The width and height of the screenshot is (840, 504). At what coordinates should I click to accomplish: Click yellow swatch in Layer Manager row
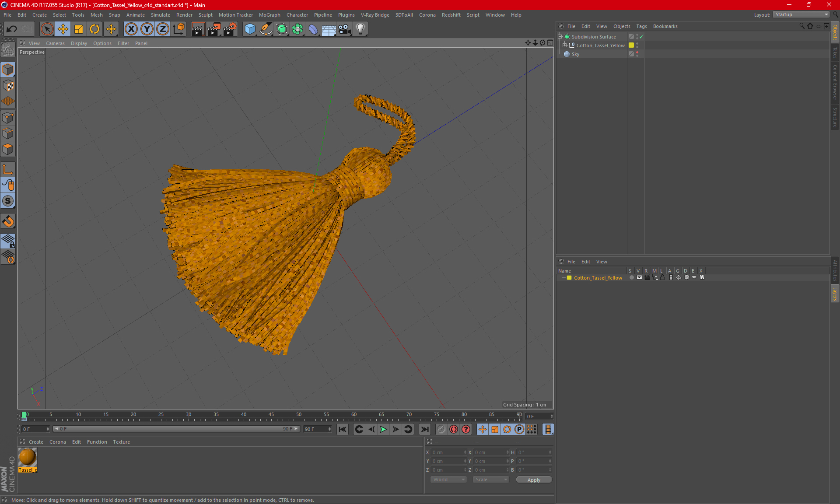[x=569, y=278]
